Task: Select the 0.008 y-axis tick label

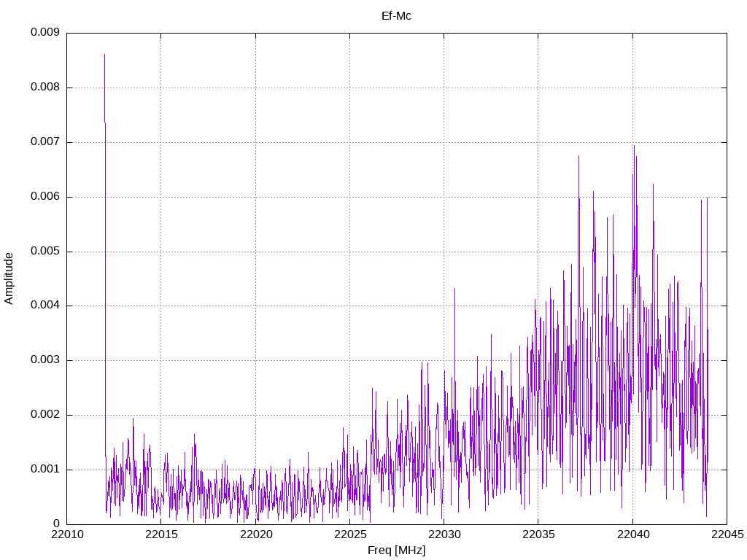Action: coord(44,87)
